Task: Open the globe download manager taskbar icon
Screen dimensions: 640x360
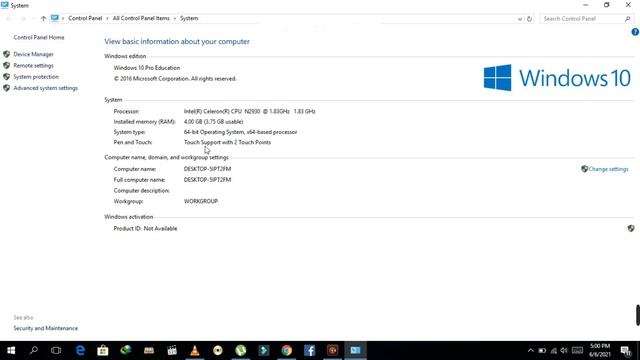Action: [126, 350]
